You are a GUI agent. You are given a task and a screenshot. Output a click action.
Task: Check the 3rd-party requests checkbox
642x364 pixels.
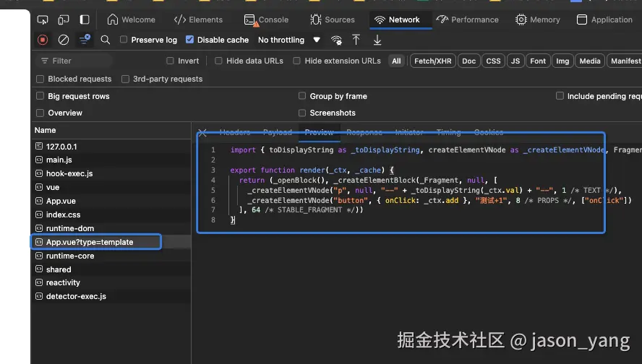click(125, 79)
